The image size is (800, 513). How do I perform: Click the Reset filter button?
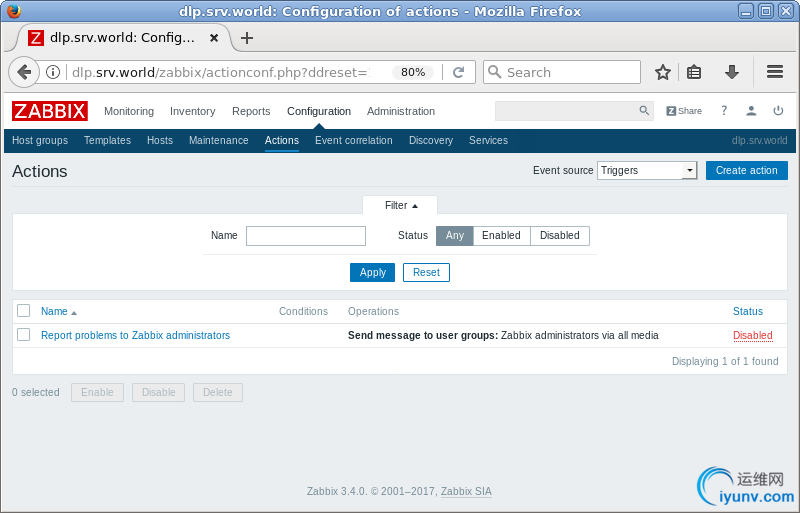click(x=426, y=273)
